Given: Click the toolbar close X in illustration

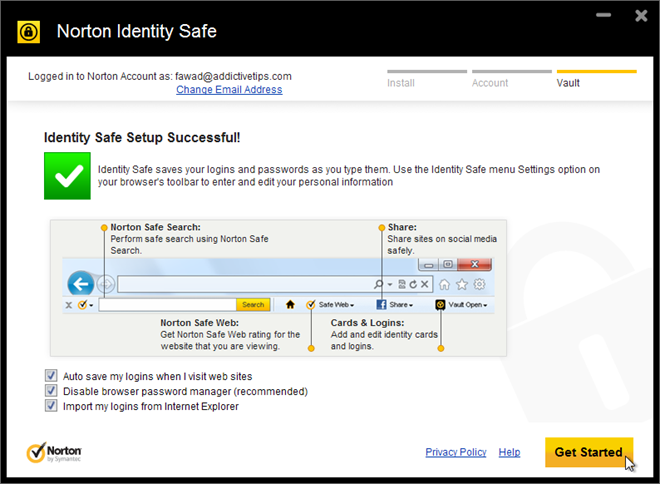Looking at the screenshot, I should [69, 305].
